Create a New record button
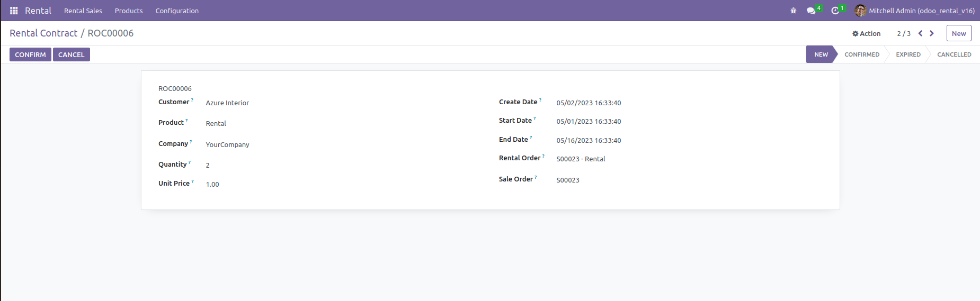The image size is (980, 301). [x=959, y=33]
